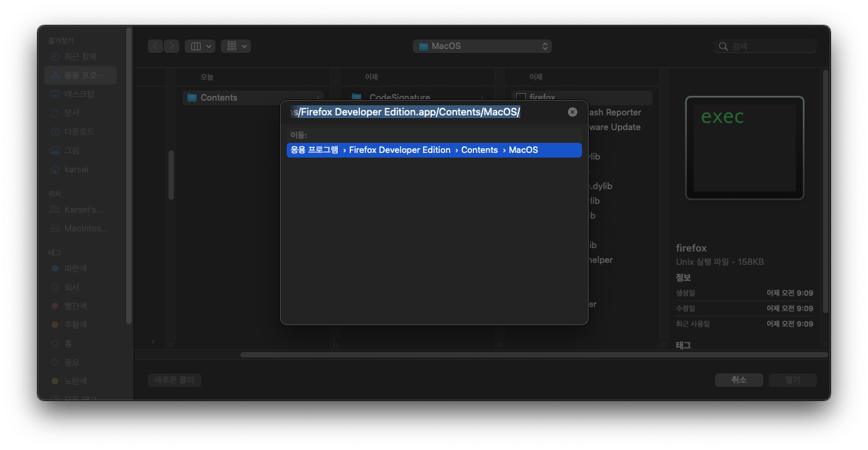
Task: Select the firefox executable file
Action: click(581, 97)
